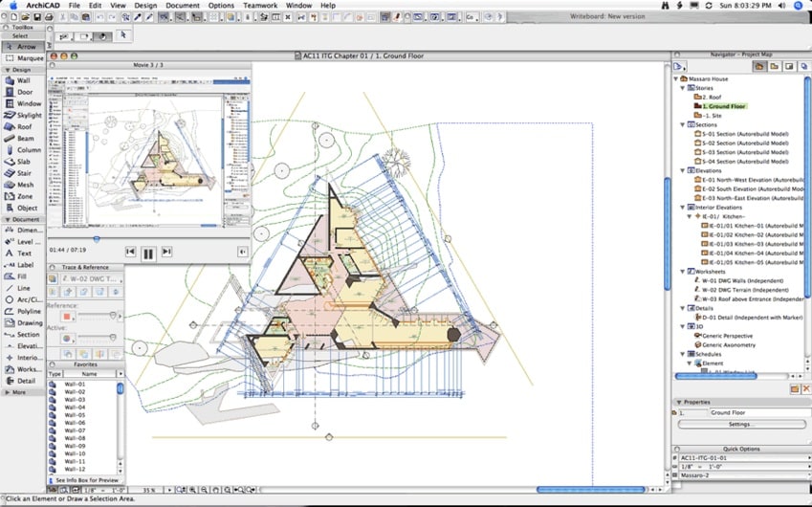Click the Undo arrow in toolbar
Screen dimensions: 812x507
pyautogui.click(x=100, y=17)
